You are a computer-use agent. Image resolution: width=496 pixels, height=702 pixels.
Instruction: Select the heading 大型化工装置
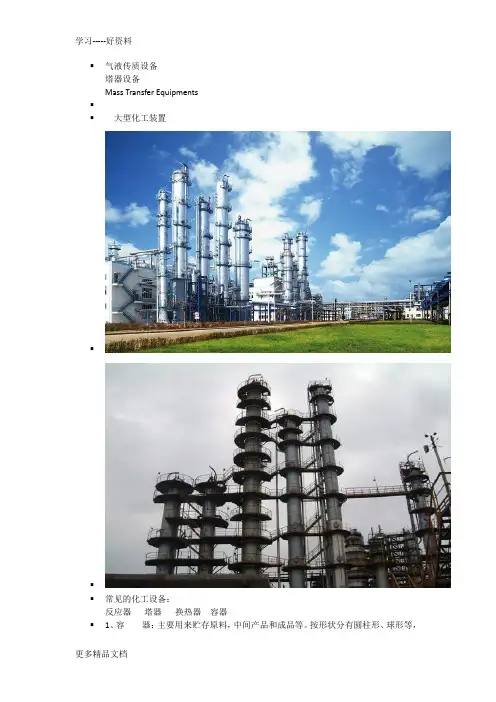point(140,118)
